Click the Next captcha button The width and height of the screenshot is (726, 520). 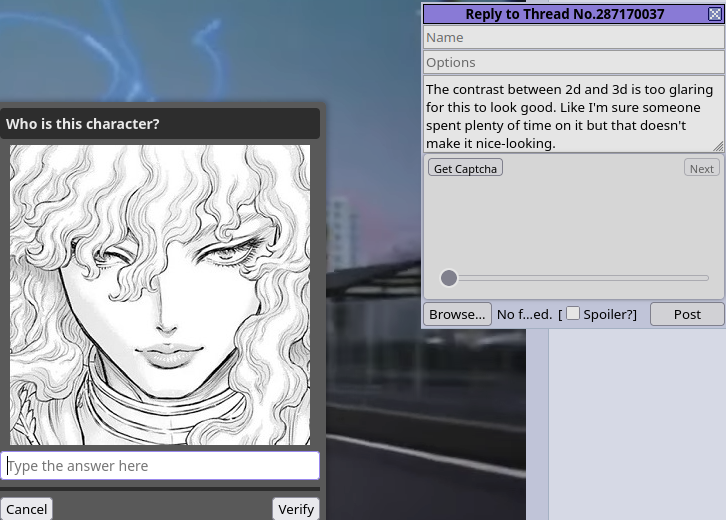(x=702, y=168)
